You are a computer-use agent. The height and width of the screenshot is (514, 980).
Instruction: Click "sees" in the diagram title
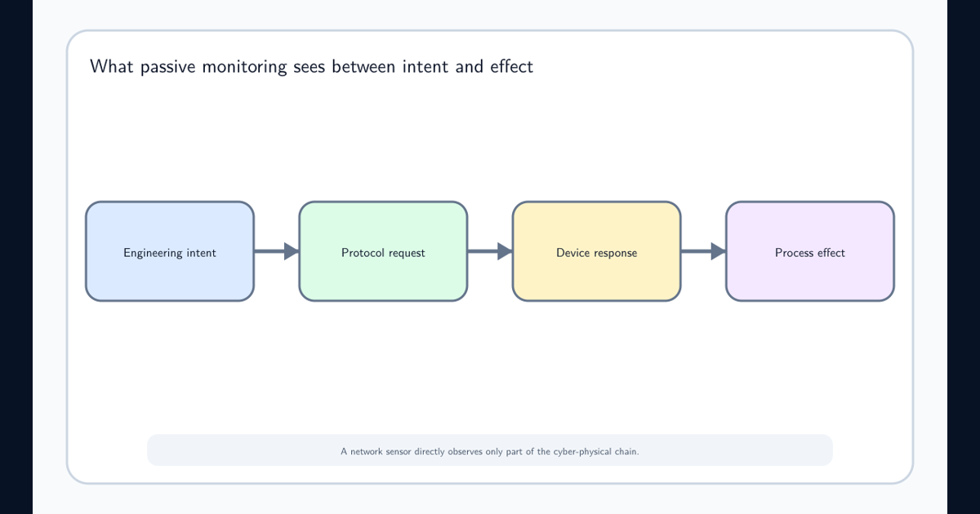click(x=310, y=68)
